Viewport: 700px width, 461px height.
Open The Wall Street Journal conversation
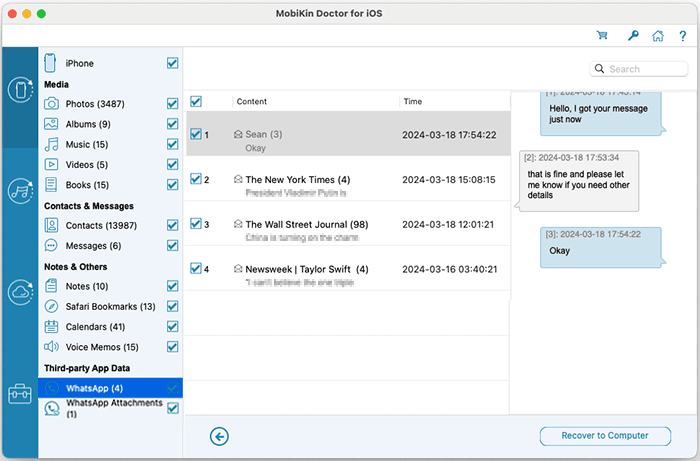[x=308, y=225]
